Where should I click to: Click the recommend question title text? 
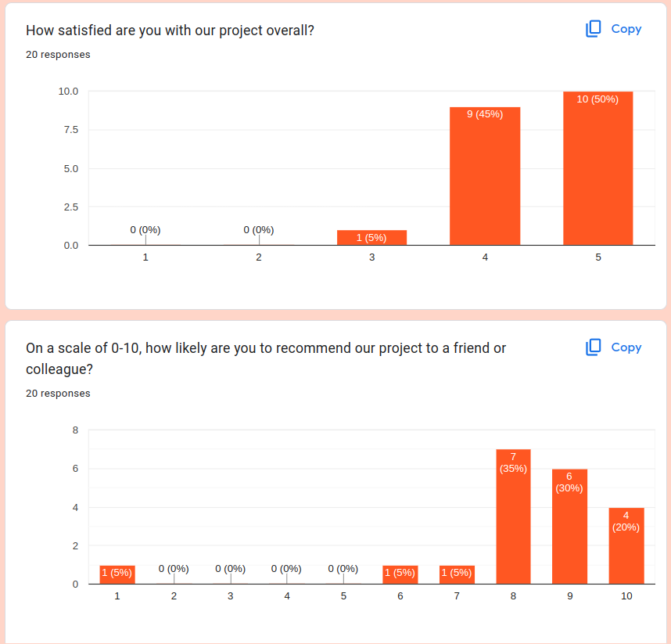(x=266, y=349)
